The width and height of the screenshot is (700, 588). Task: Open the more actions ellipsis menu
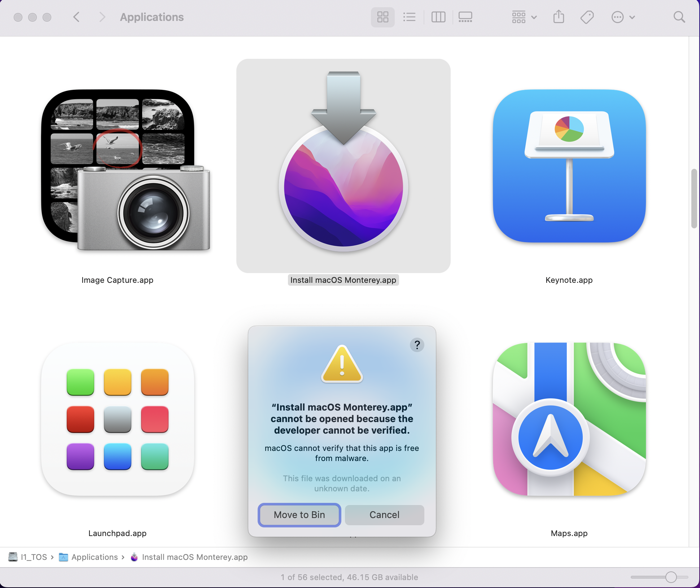(623, 17)
